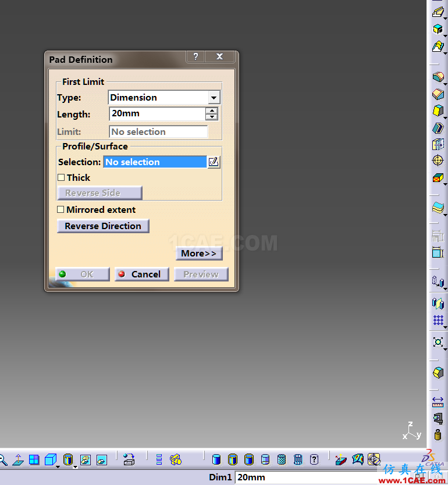Image resolution: width=448 pixels, height=485 pixels.
Task: Select the Thread/Tap target icon
Action: click(438, 161)
